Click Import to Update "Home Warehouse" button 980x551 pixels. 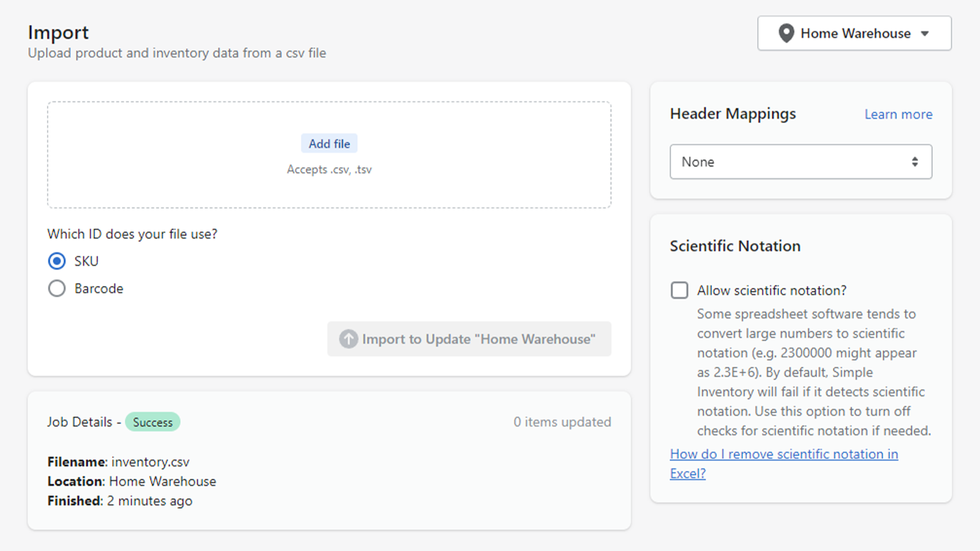pos(469,339)
